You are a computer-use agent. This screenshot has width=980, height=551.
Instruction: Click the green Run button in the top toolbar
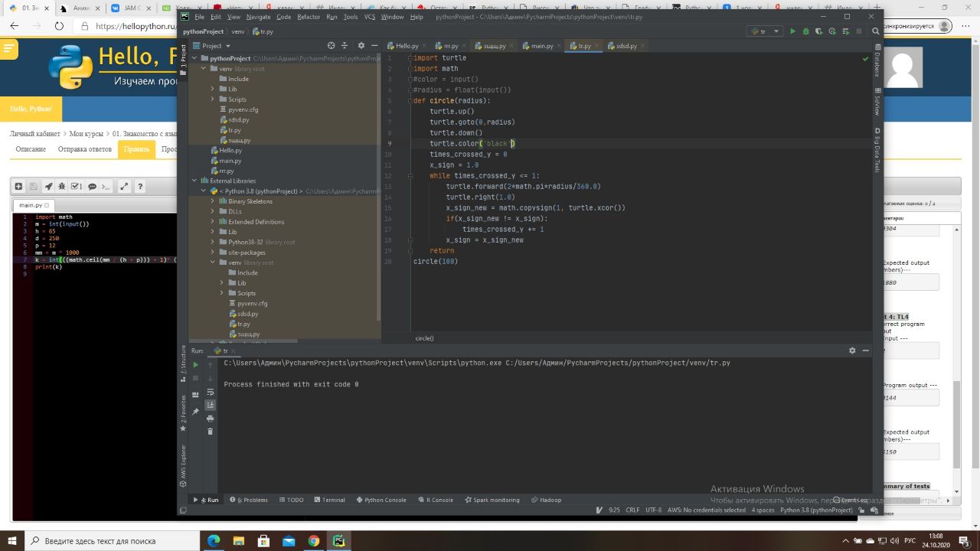[x=792, y=31]
